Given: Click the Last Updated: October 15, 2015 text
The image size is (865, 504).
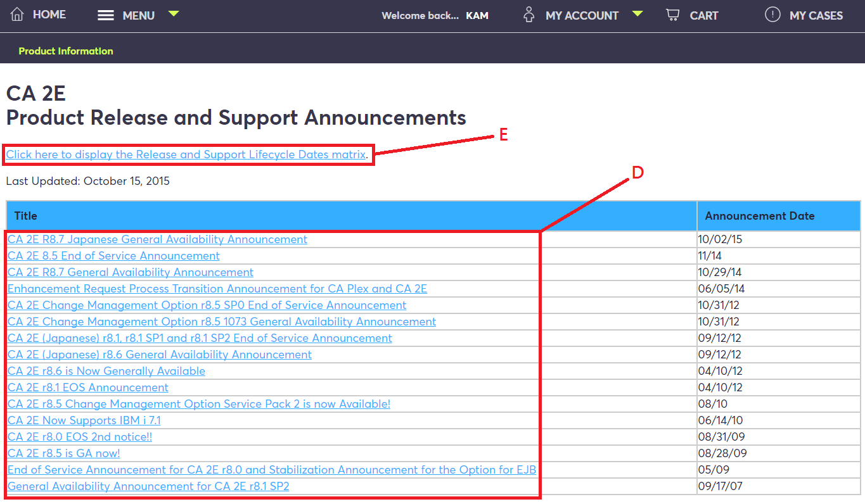Looking at the screenshot, I should (88, 181).
